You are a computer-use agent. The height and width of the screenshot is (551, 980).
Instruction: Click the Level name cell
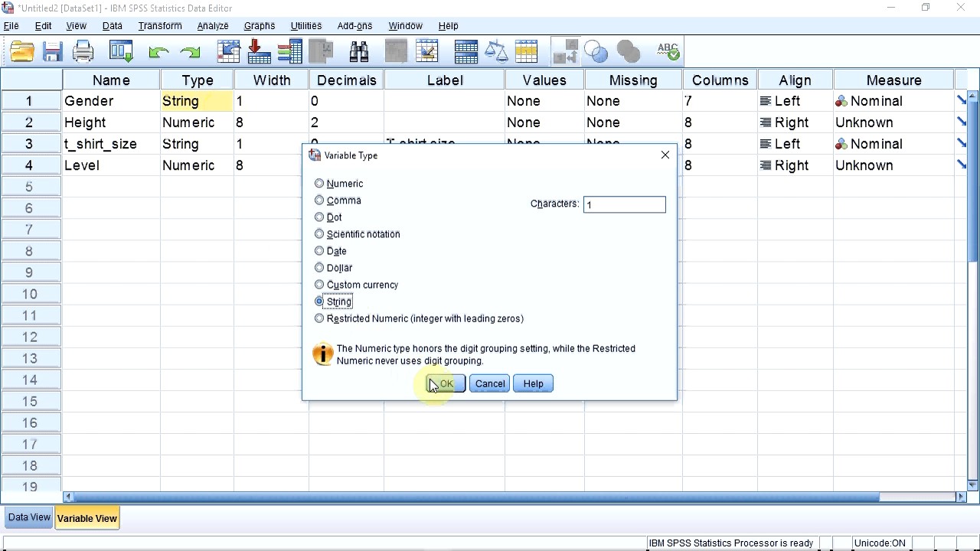[x=112, y=165]
